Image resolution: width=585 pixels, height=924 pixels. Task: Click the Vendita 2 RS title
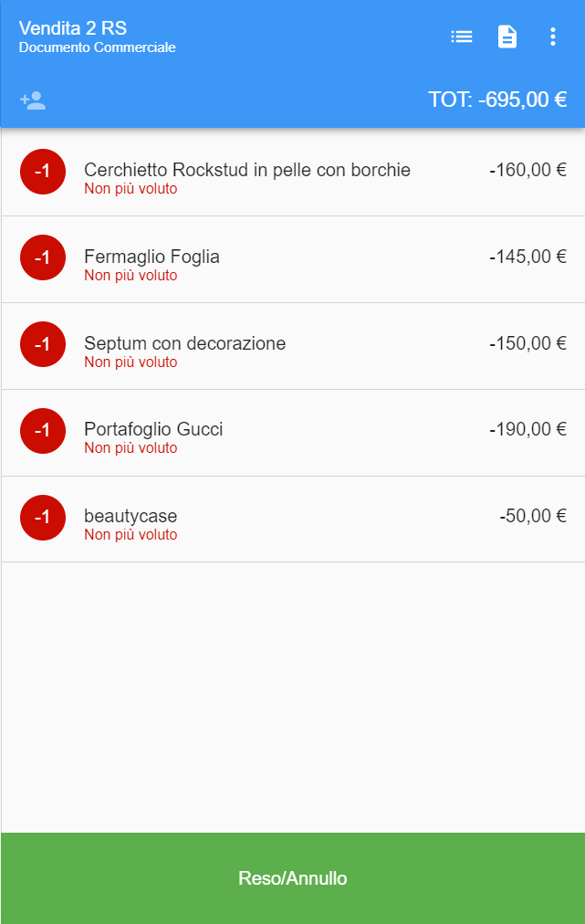(73, 27)
